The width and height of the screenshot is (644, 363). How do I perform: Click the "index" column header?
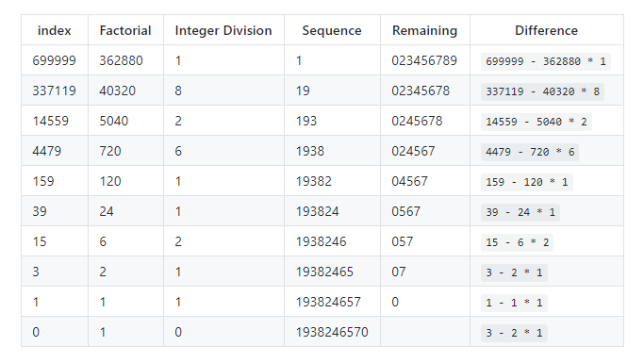point(54,30)
